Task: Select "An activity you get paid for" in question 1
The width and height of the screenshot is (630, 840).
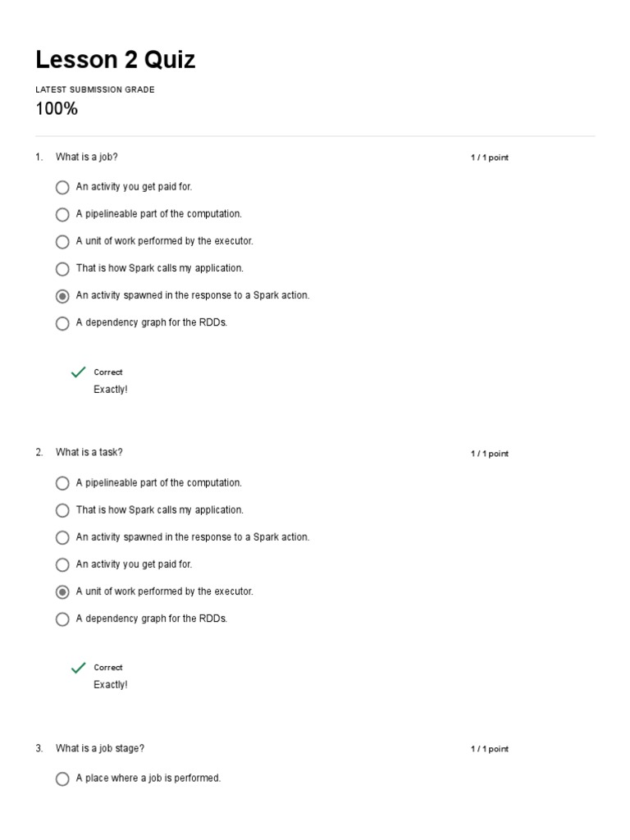Action: point(62,187)
